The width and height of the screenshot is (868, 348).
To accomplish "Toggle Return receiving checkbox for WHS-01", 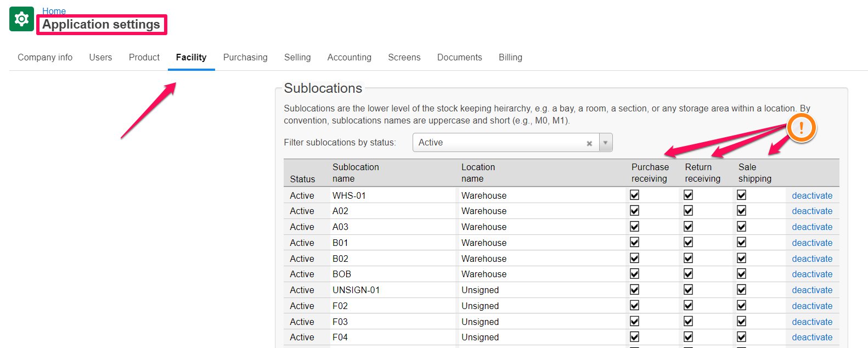I will 689,195.
